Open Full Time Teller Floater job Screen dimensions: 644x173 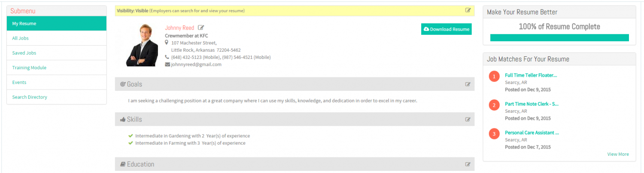point(531,75)
